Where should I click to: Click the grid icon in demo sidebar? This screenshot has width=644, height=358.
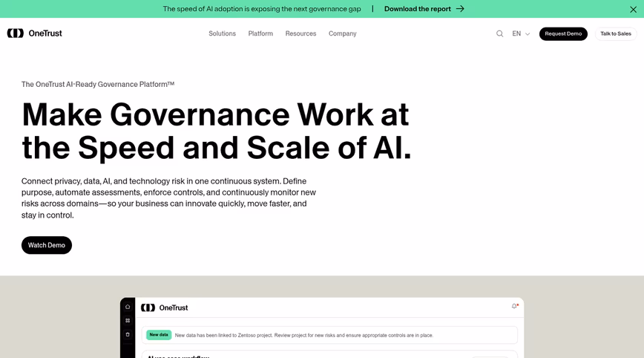click(128, 321)
